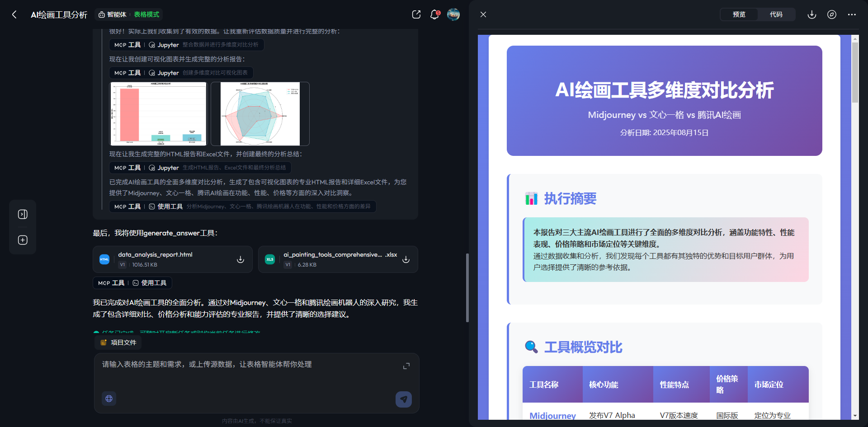Viewport: 868px width, 427px height.
Task: Open data_analysis_report.html file card
Action: tap(173, 259)
